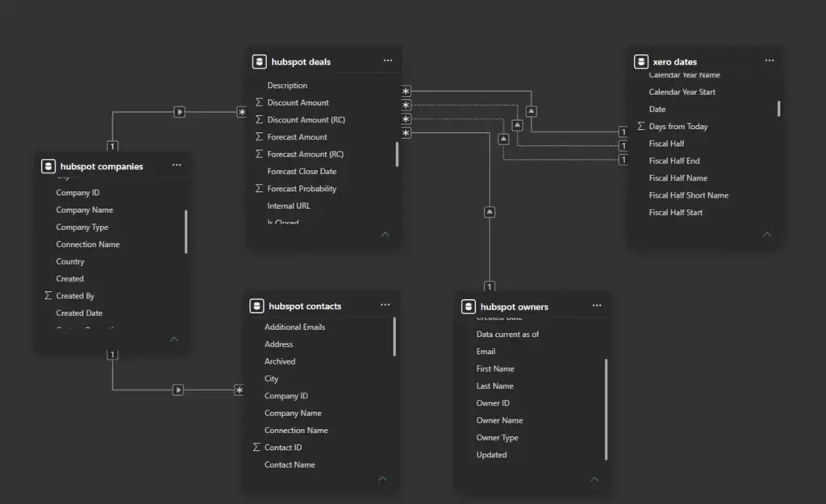Click the sigma icon beside Discount Amount (RC)

tap(259, 119)
